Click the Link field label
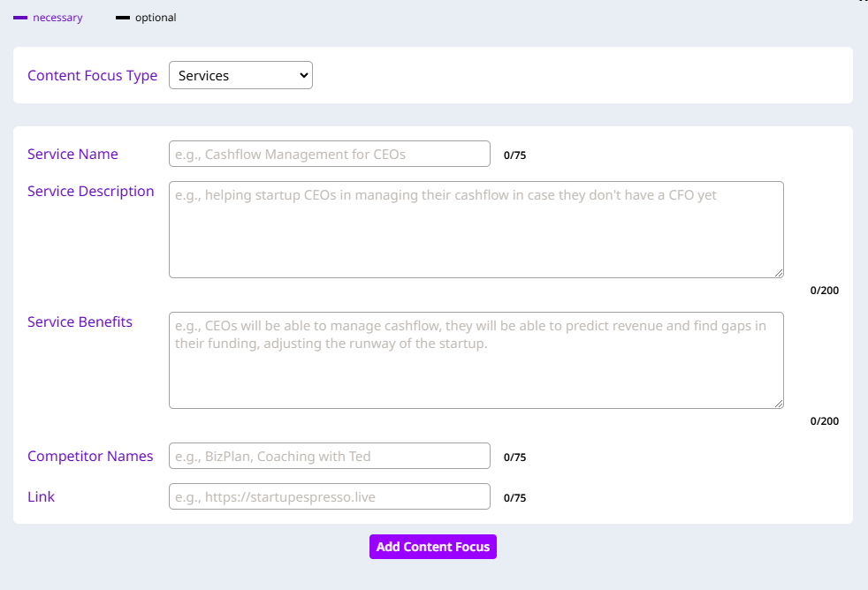Image resolution: width=868 pixels, height=590 pixels. (x=41, y=497)
